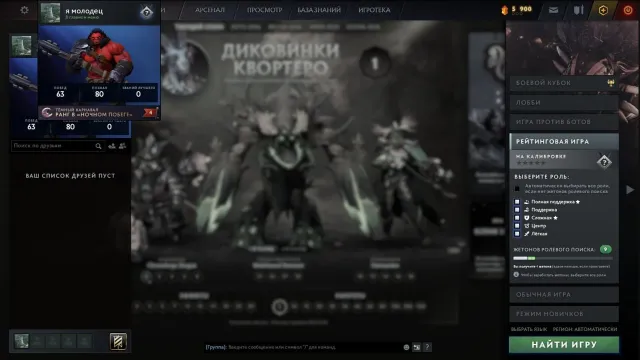Image resolution: width=640 pixels, height=360 pixels.
Task: Click the побед 63 stat in the profile card
Action: pos(60,92)
